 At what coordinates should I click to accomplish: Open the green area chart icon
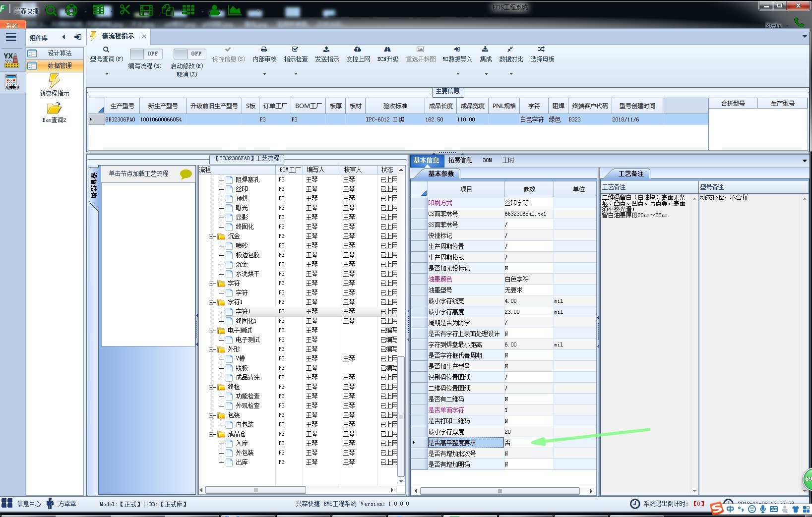pos(235,10)
